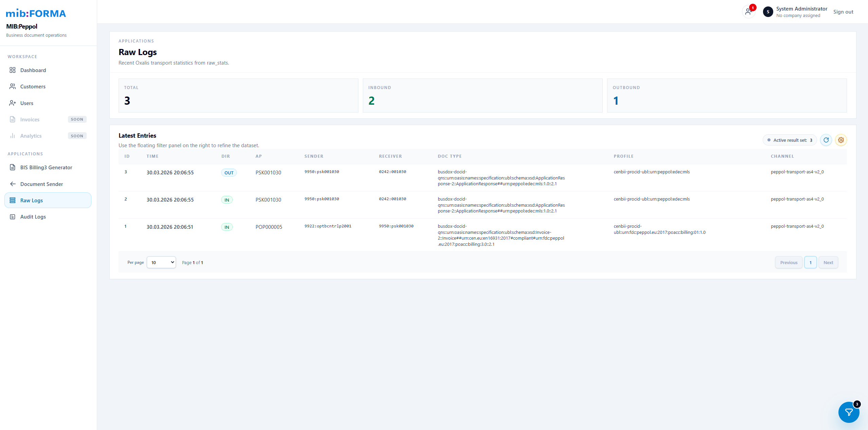Click the Audit Logs list icon
868x430 pixels.
click(13, 217)
